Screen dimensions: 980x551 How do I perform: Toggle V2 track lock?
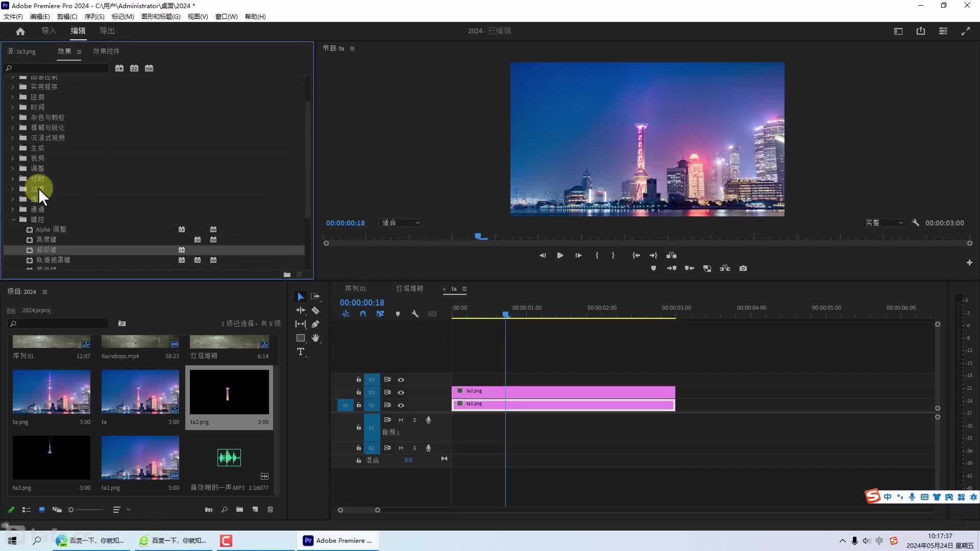(359, 392)
